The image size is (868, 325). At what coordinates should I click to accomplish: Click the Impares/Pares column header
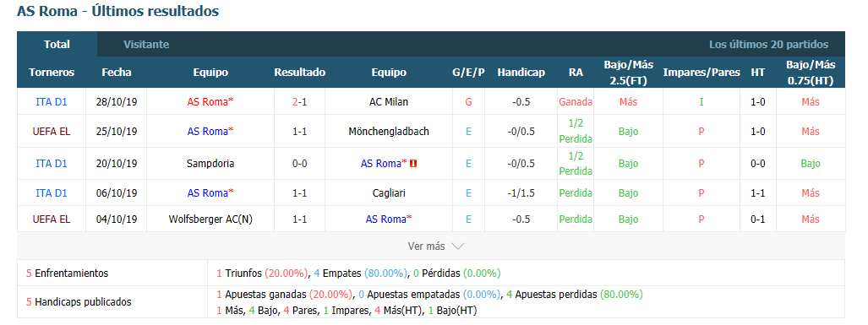(x=701, y=73)
